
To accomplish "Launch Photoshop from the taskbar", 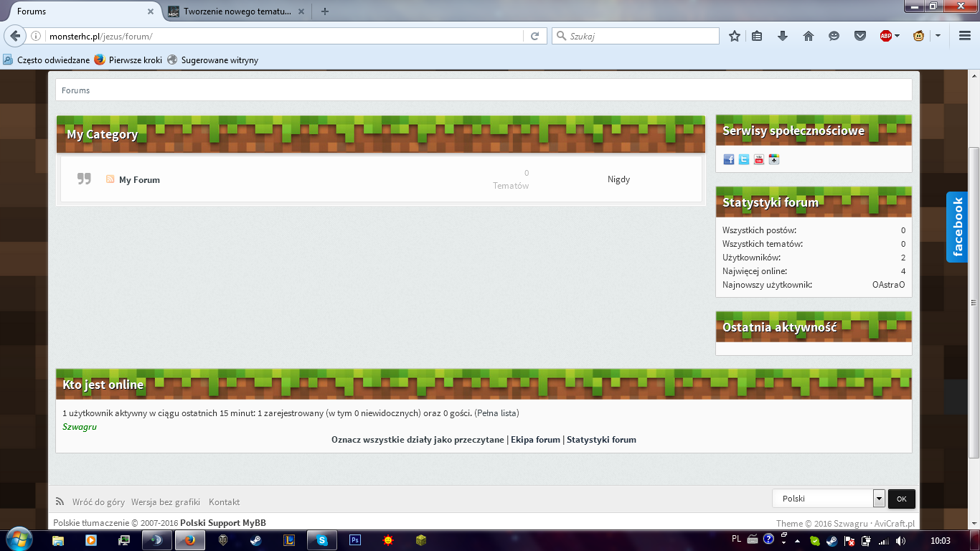I will point(354,540).
